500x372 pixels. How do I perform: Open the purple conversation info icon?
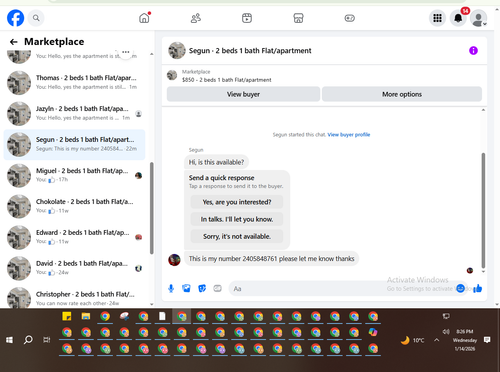473,51
